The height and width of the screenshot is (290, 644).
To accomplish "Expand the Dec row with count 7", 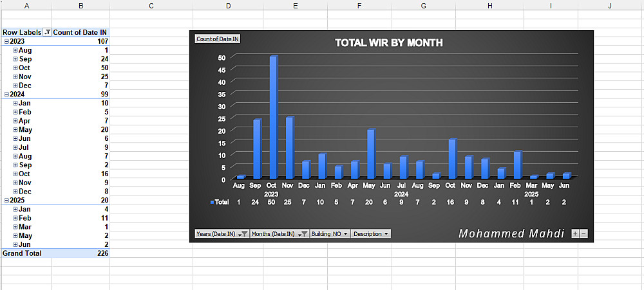I will click(15, 86).
